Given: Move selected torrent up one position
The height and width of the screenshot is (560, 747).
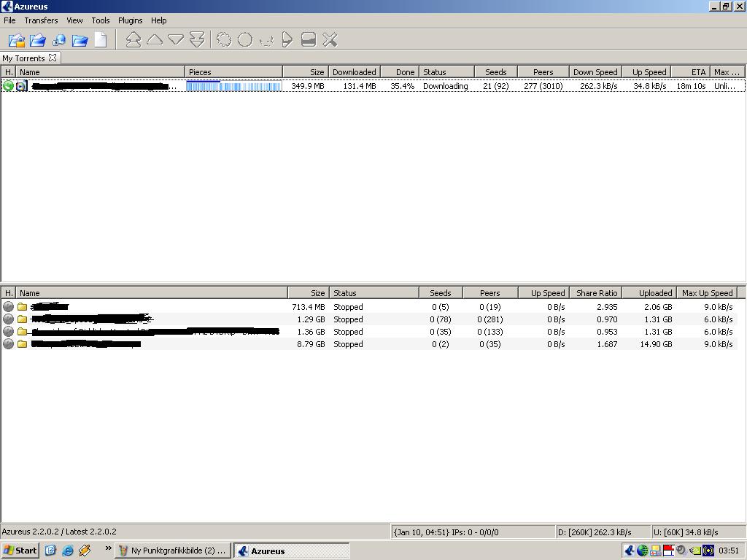Looking at the screenshot, I should pyautogui.click(x=155, y=39).
